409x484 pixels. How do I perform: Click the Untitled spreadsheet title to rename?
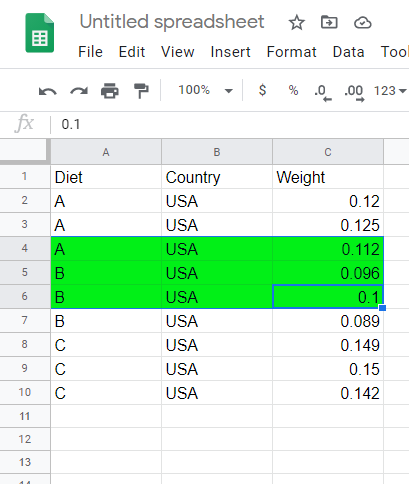(x=172, y=22)
